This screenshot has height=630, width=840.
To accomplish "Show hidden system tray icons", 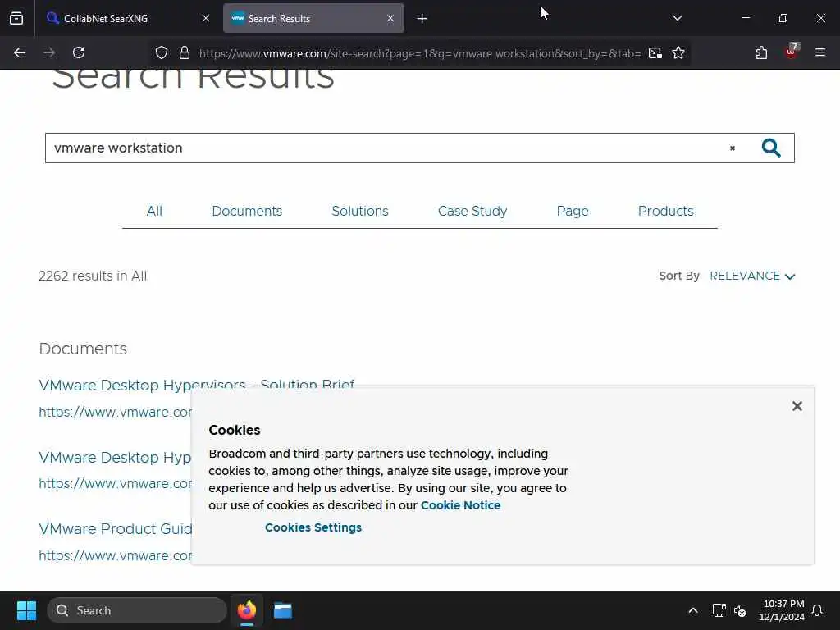I will [692, 610].
